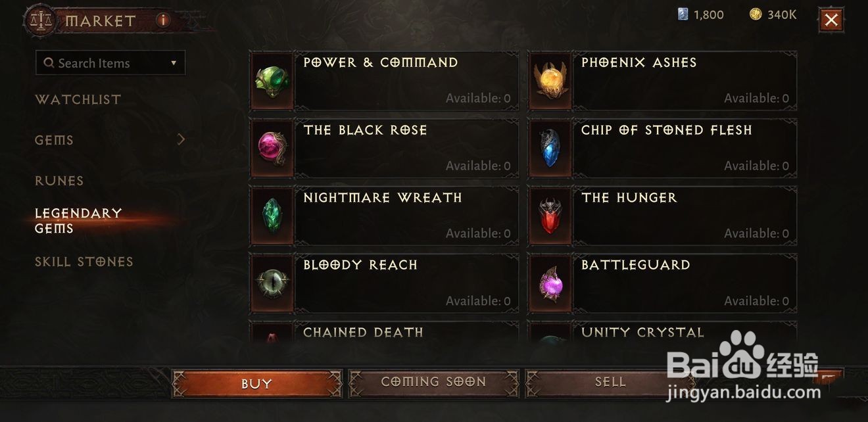The width and height of the screenshot is (868, 422).
Task: Select the Battleguard purple gem icon
Action: tap(550, 283)
